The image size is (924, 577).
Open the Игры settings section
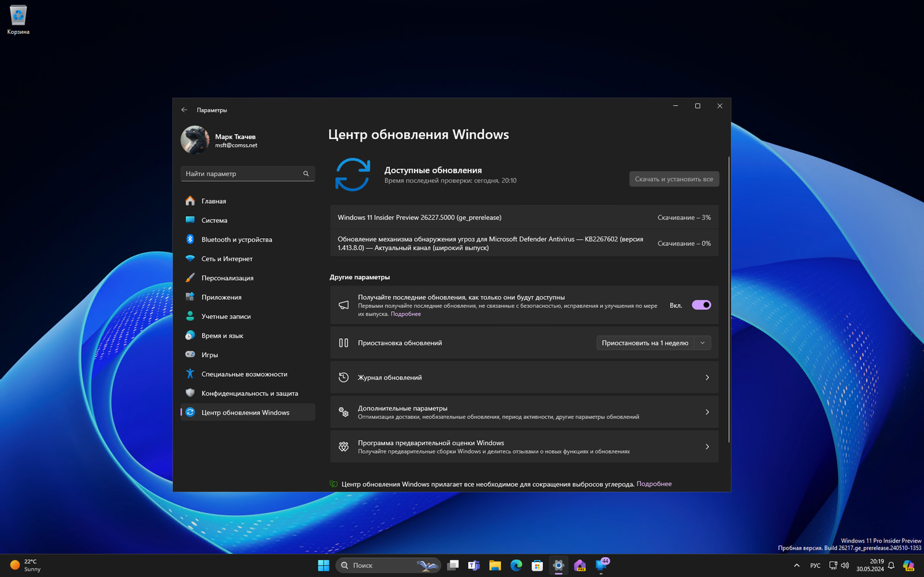click(x=209, y=355)
